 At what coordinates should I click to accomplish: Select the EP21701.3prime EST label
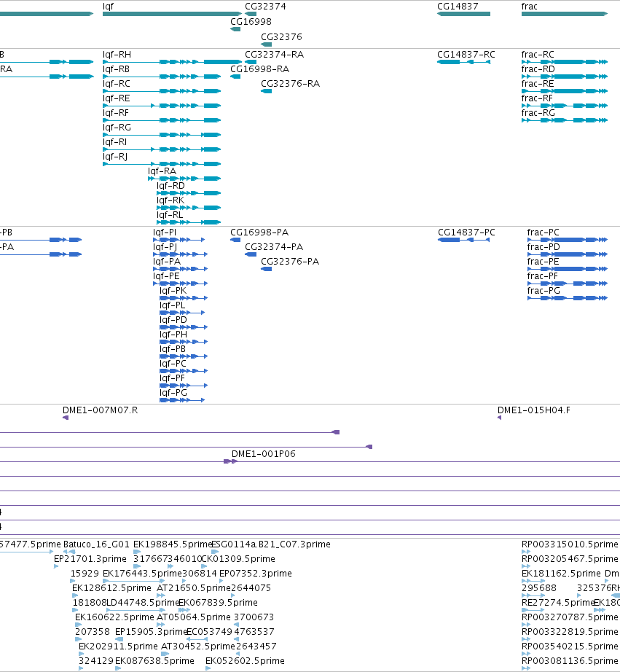coord(90,559)
